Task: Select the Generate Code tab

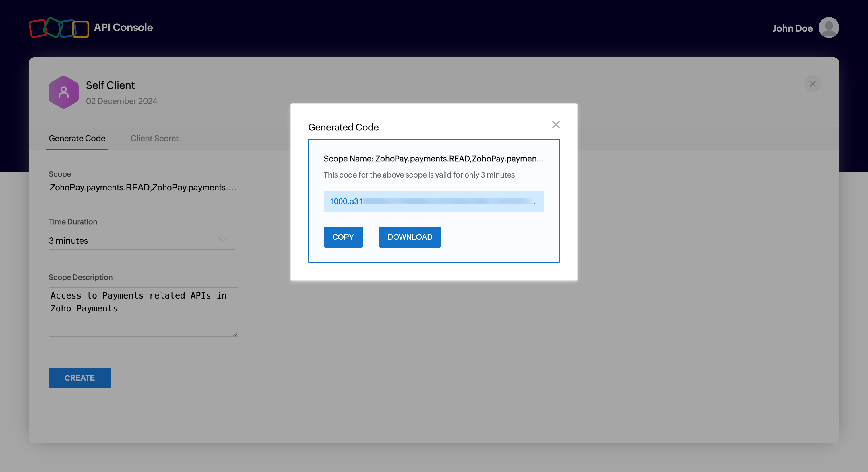Action: click(77, 139)
